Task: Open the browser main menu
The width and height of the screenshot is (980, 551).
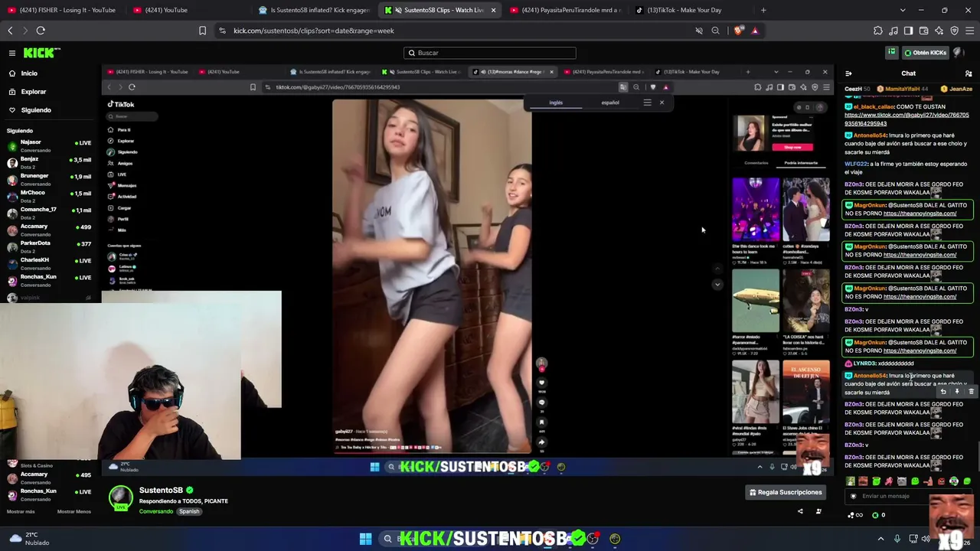Action: [969, 31]
